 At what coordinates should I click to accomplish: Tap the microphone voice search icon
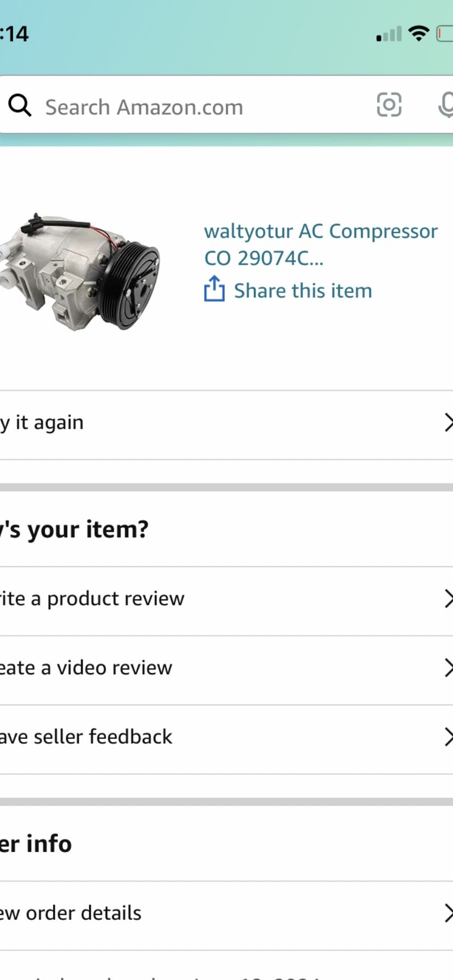tap(446, 104)
